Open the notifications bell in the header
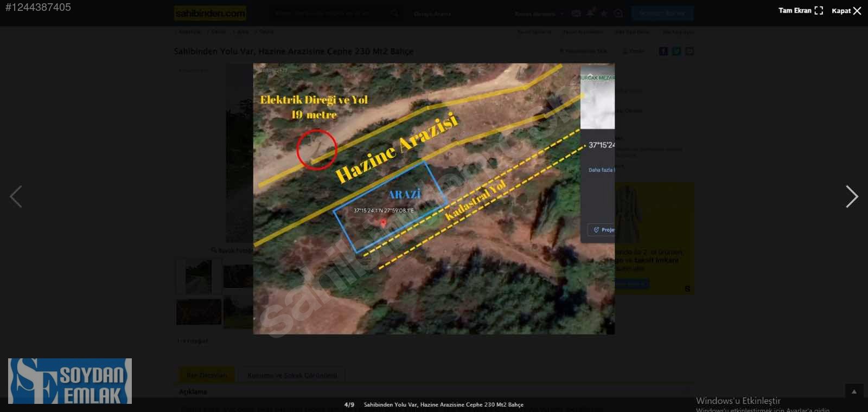This screenshot has width=868, height=412. (590, 13)
